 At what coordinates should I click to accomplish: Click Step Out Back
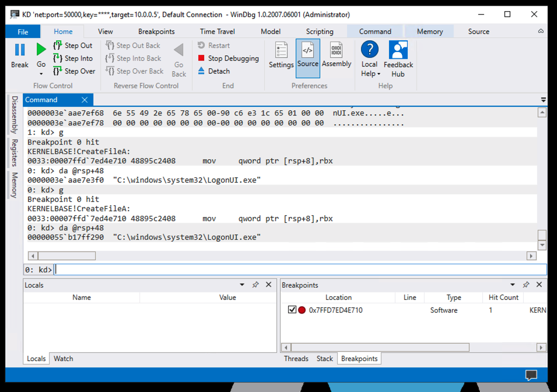[x=133, y=45]
